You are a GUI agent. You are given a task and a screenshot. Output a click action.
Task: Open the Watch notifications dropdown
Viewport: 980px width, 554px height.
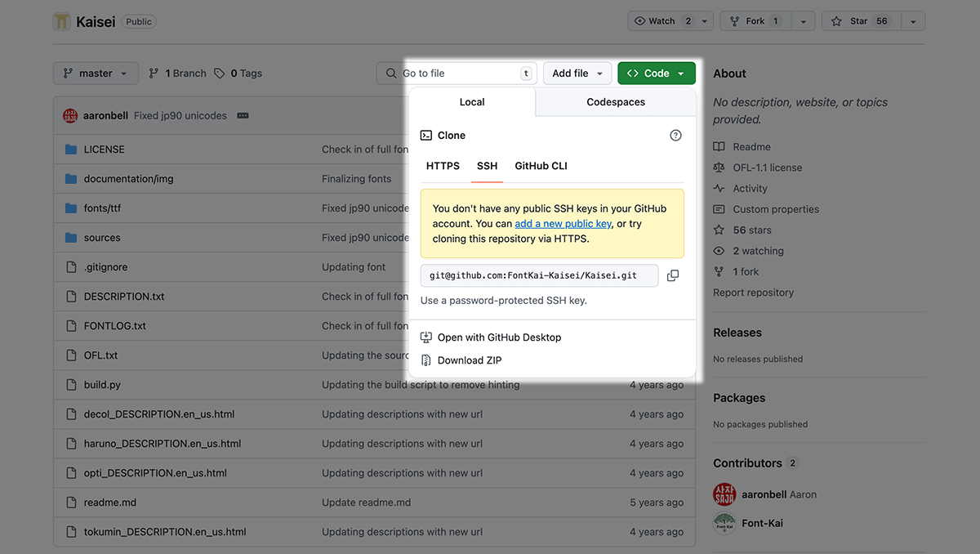tap(670, 21)
